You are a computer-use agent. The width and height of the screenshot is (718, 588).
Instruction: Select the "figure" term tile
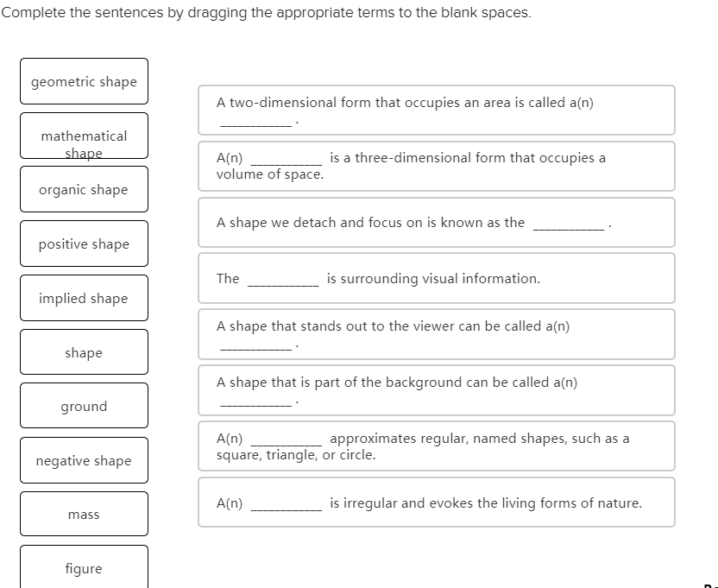click(84, 568)
